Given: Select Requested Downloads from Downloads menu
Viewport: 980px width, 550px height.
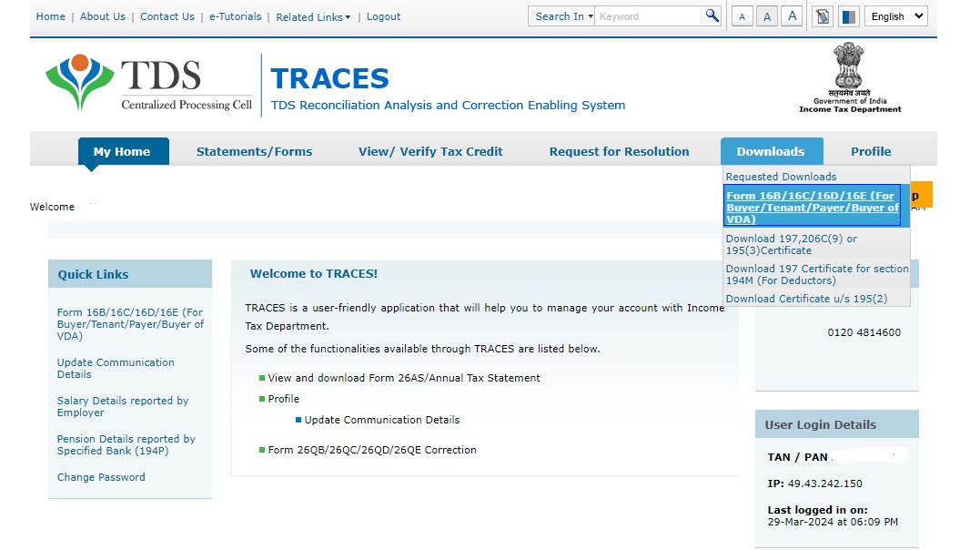Looking at the screenshot, I should [781, 177].
